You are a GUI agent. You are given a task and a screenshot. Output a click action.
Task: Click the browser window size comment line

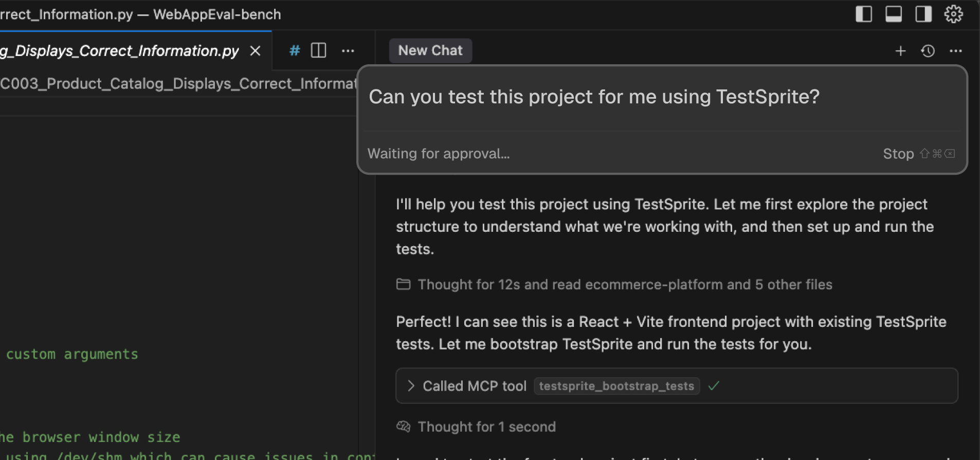point(90,437)
